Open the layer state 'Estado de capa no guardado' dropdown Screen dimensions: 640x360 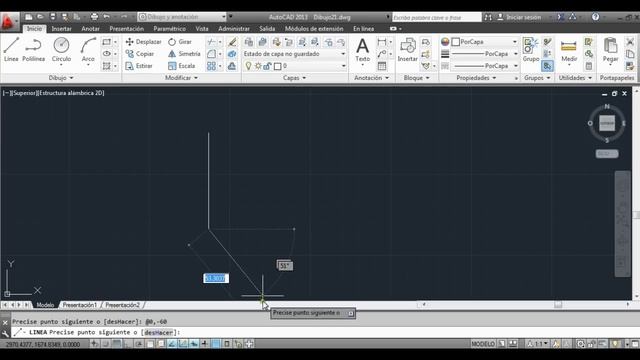tap(294, 54)
